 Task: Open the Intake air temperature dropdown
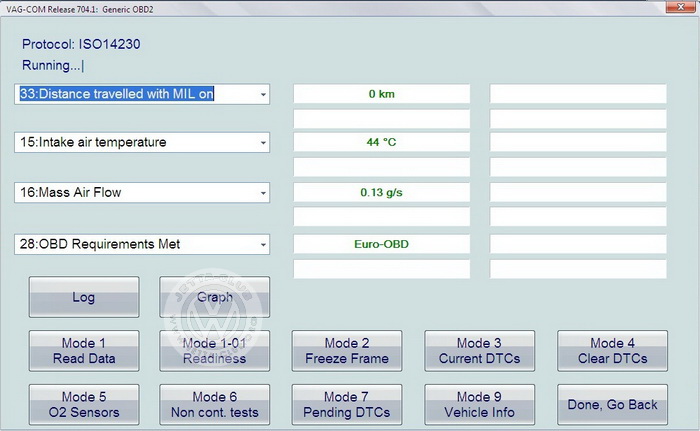[x=142, y=142]
